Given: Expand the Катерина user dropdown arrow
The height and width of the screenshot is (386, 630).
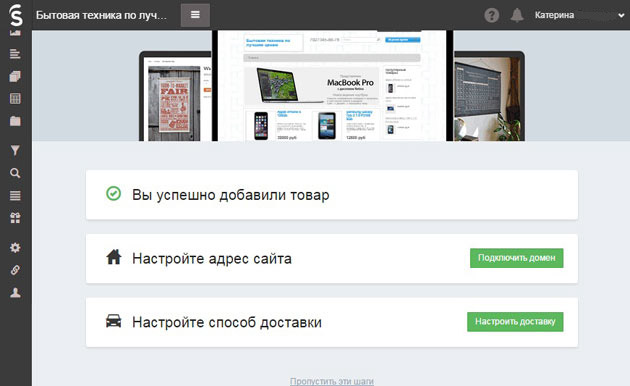Looking at the screenshot, I should pyautogui.click(x=621, y=16).
